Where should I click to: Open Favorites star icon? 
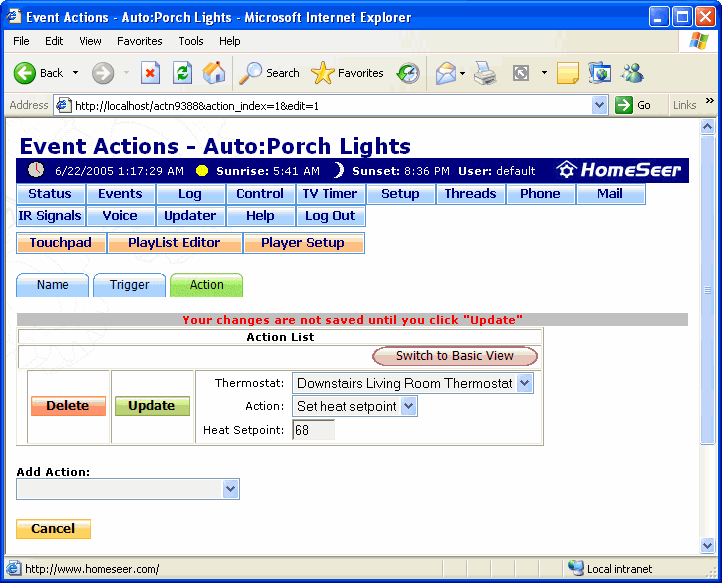coord(323,73)
